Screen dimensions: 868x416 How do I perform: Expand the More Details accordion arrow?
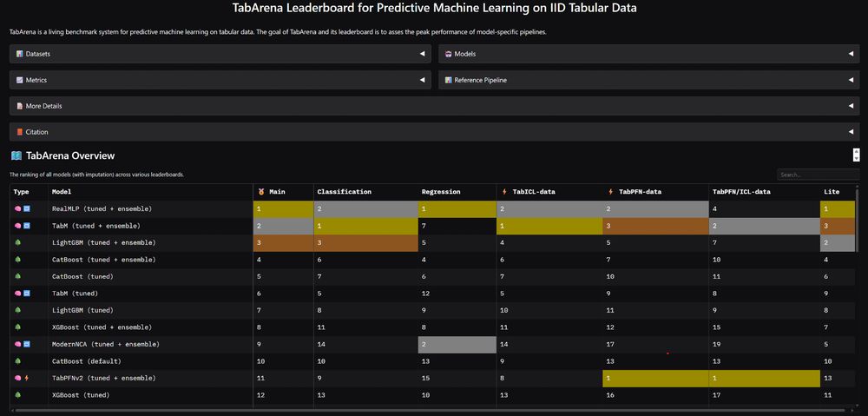coord(851,106)
